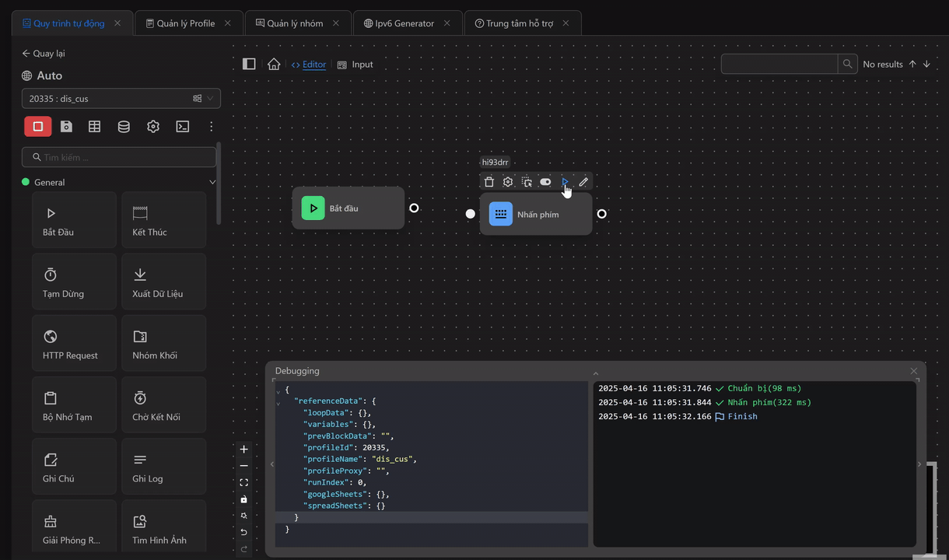Collapse the referenceData JSON node
The image size is (949, 560).
[x=278, y=402]
